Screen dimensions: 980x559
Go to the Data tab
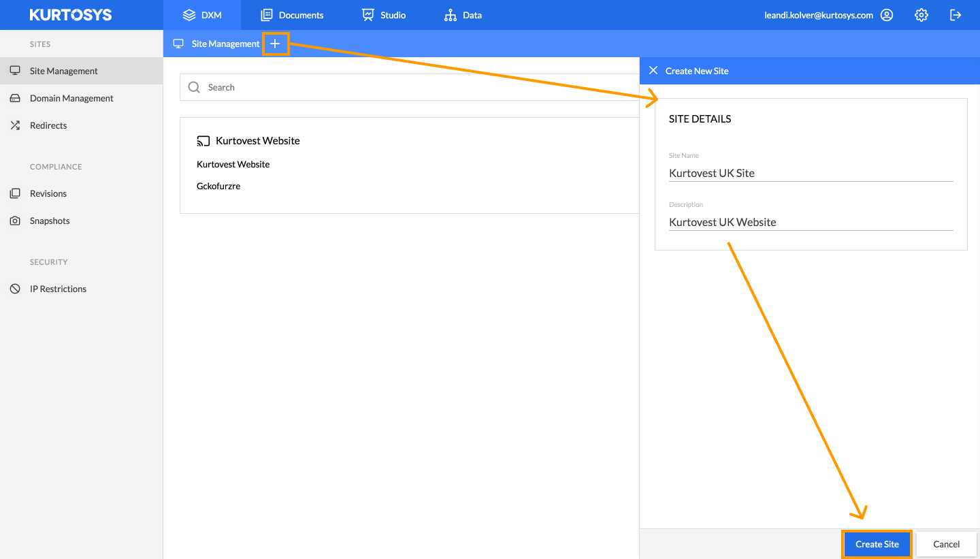(463, 15)
